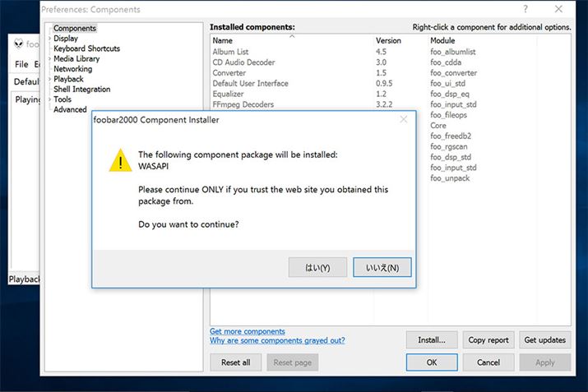Screen dimensions: 588x392
Task: Expand the Tools tree node arrow
Action: click(49, 99)
